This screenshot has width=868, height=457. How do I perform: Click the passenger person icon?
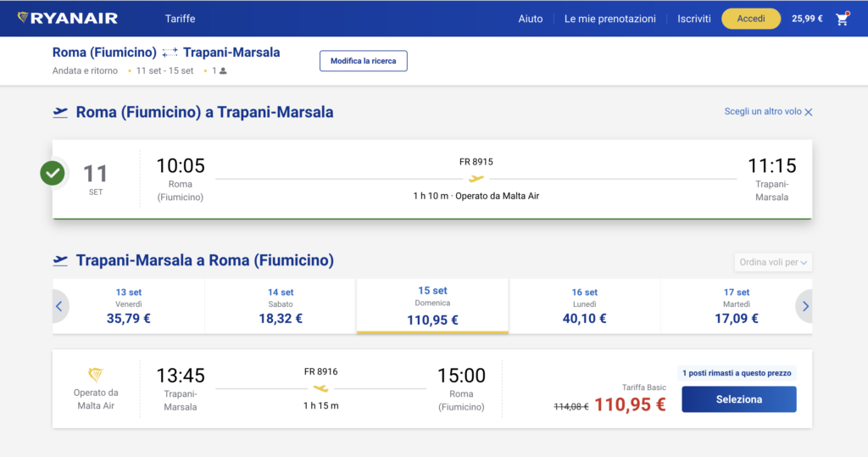(x=223, y=71)
